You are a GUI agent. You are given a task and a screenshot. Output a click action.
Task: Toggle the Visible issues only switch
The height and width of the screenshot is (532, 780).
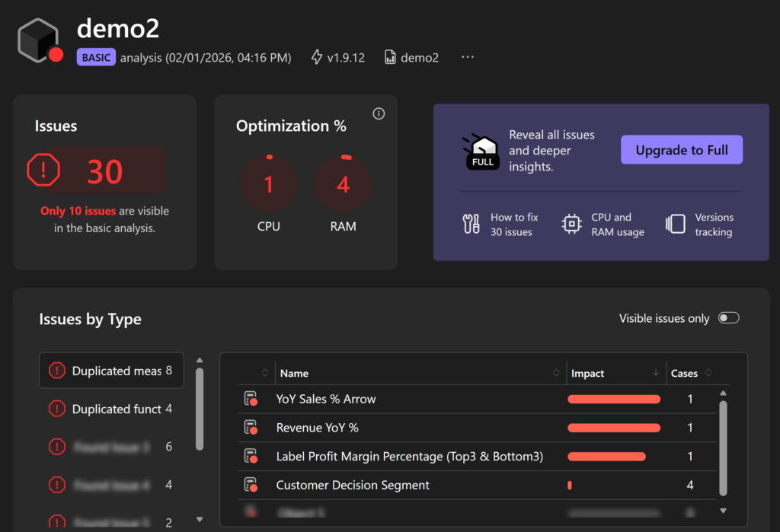pos(728,318)
